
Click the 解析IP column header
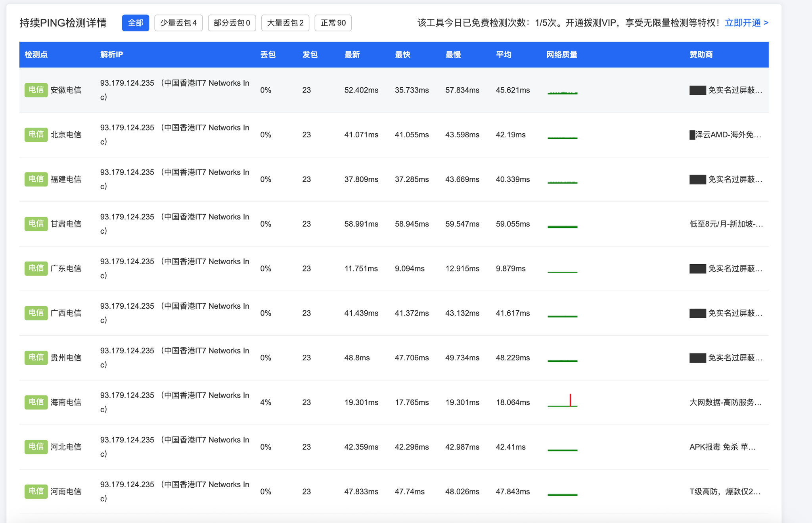click(x=111, y=55)
